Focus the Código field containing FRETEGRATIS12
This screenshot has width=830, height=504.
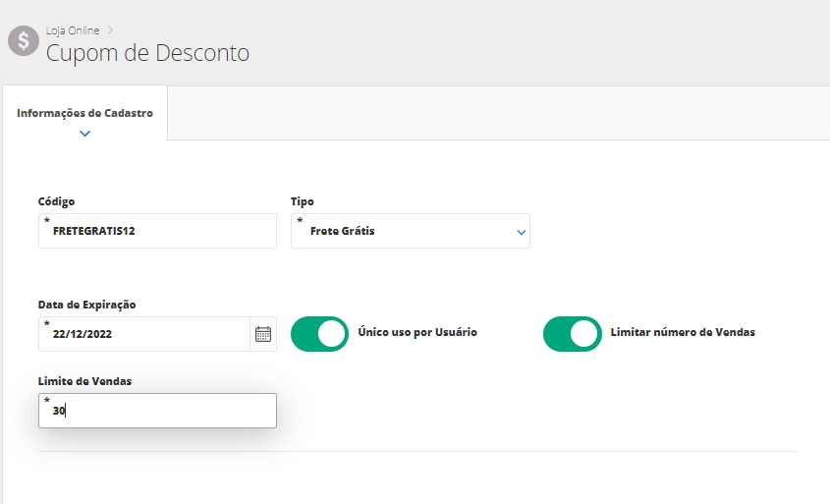tap(157, 232)
